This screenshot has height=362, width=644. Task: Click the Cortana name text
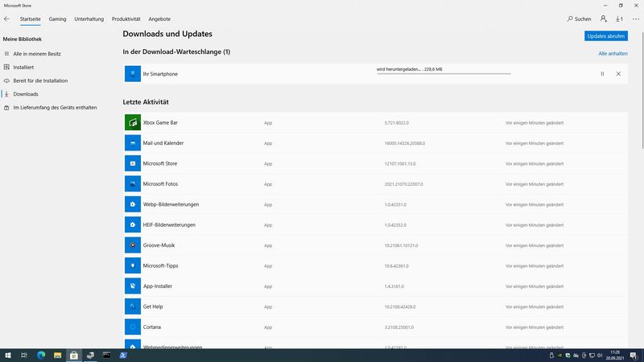tap(151, 327)
